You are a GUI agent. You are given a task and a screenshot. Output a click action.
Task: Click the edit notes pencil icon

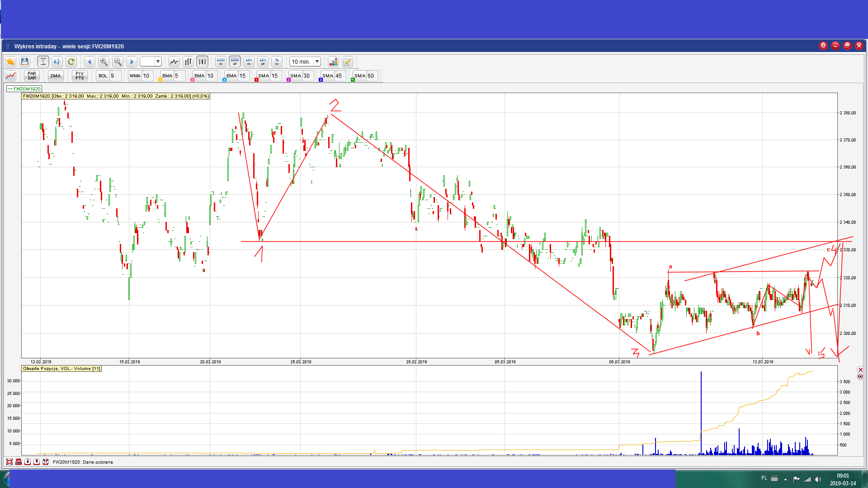coord(347,62)
